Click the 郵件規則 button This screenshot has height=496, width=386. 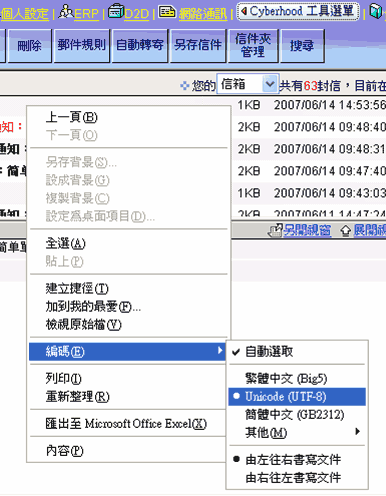[82, 45]
